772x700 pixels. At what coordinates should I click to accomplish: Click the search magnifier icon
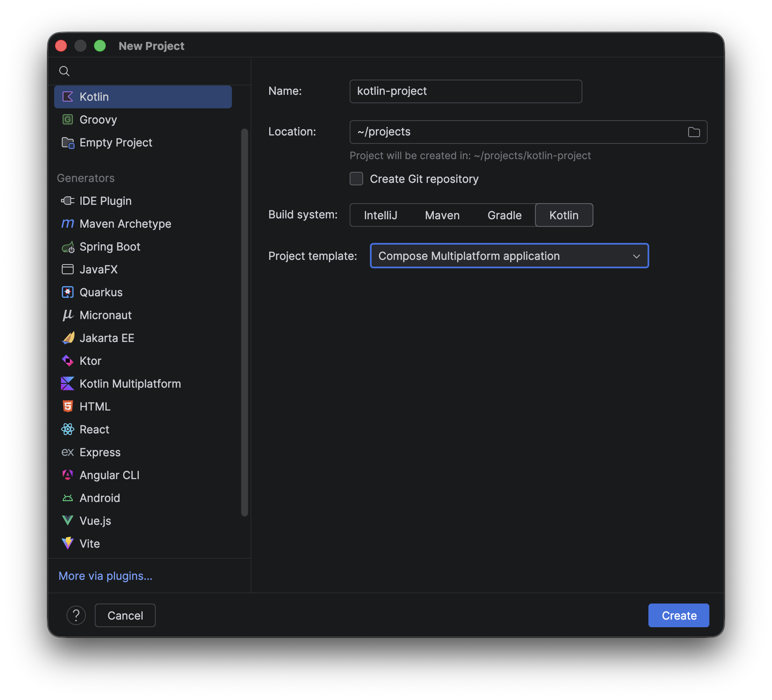click(x=64, y=71)
